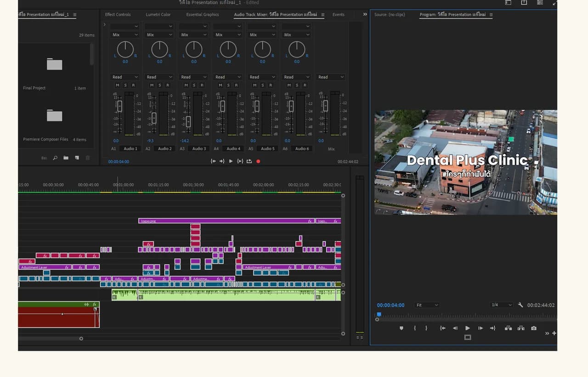The width and height of the screenshot is (588, 377).
Task: Click the Audio 1 track name field
Action: tap(130, 149)
